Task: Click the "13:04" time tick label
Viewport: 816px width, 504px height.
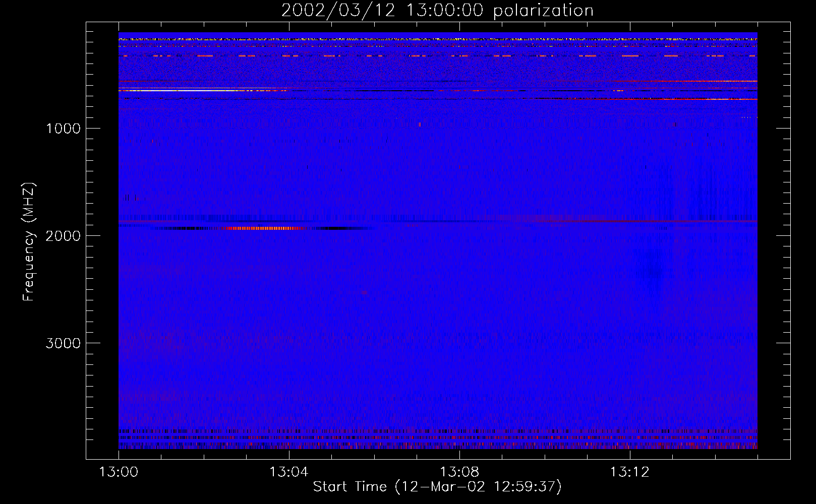Action: click(289, 472)
